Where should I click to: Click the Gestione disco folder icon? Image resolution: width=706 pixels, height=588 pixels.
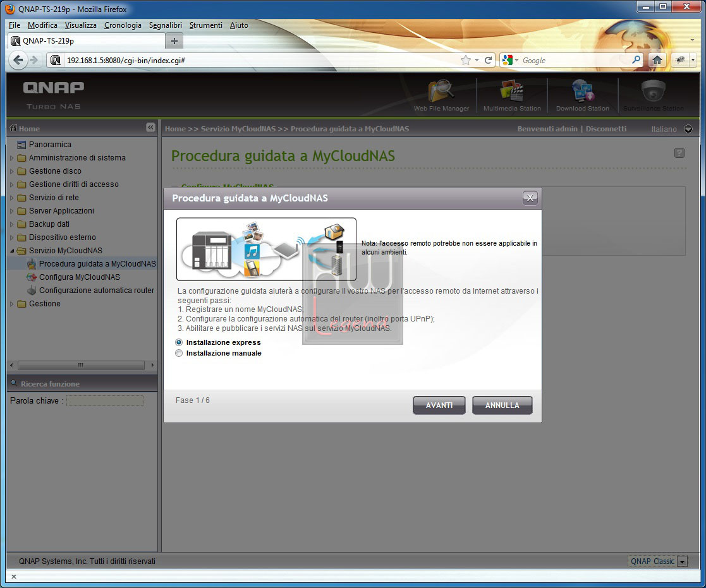coord(21,171)
